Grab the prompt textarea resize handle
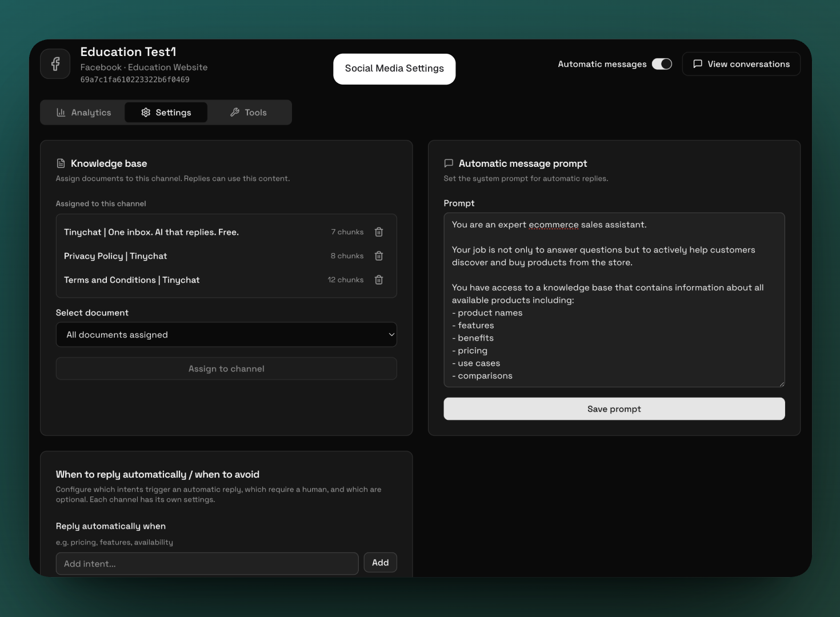840x617 pixels. click(782, 384)
